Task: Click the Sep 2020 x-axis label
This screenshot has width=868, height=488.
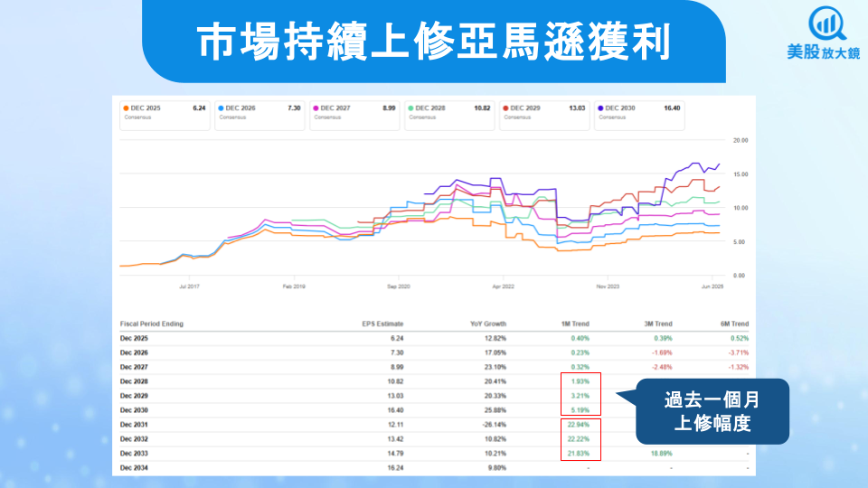Action: (x=399, y=286)
